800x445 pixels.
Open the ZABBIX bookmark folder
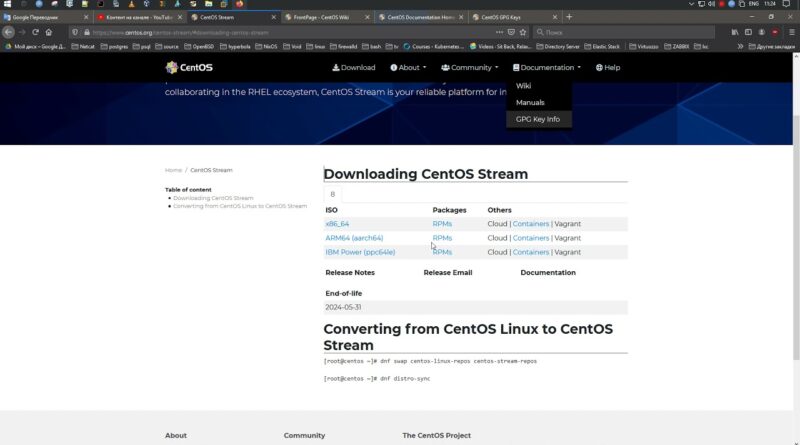(x=676, y=46)
